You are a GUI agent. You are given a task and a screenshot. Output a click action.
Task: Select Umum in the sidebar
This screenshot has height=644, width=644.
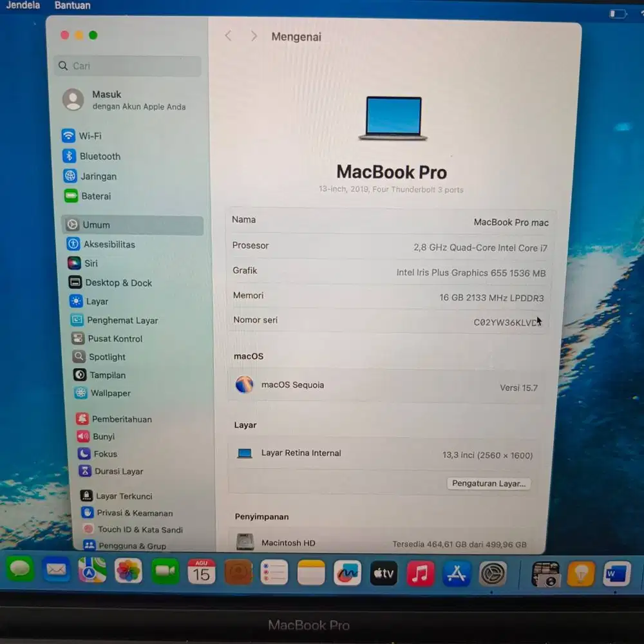(133, 225)
